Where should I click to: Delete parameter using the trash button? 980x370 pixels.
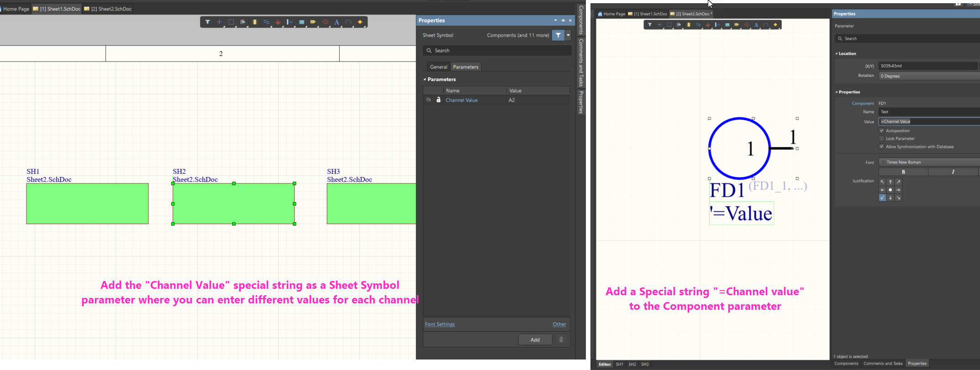(561, 339)
